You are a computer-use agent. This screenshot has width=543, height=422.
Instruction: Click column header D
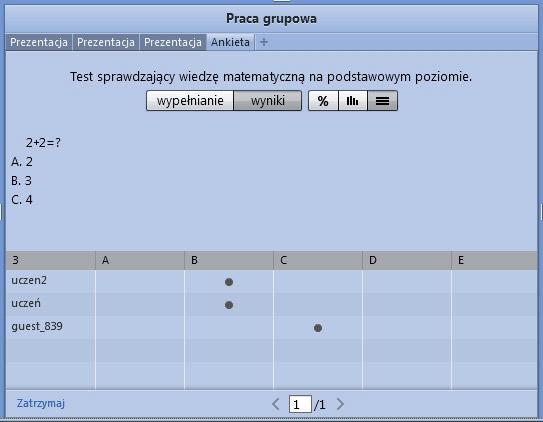point(407,260)
